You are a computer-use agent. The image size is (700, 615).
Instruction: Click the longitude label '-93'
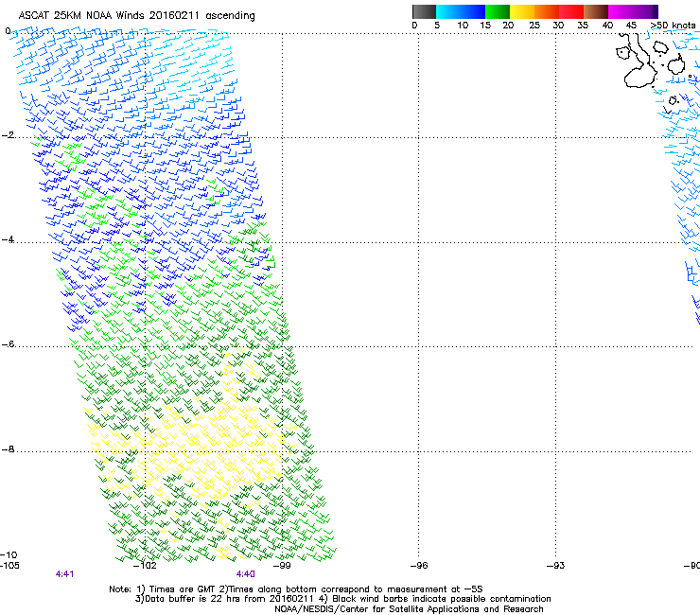pyautogui.click(x=555, y=566)
